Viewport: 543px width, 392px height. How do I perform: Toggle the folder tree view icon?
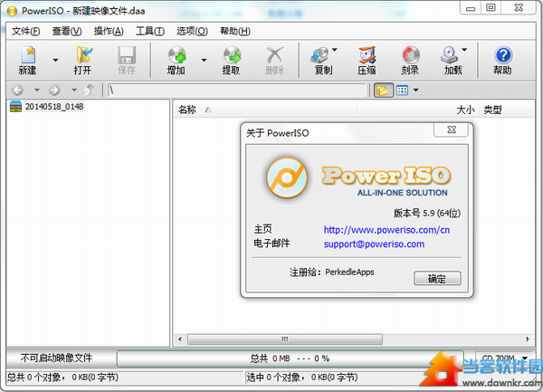tap(383, 91)
